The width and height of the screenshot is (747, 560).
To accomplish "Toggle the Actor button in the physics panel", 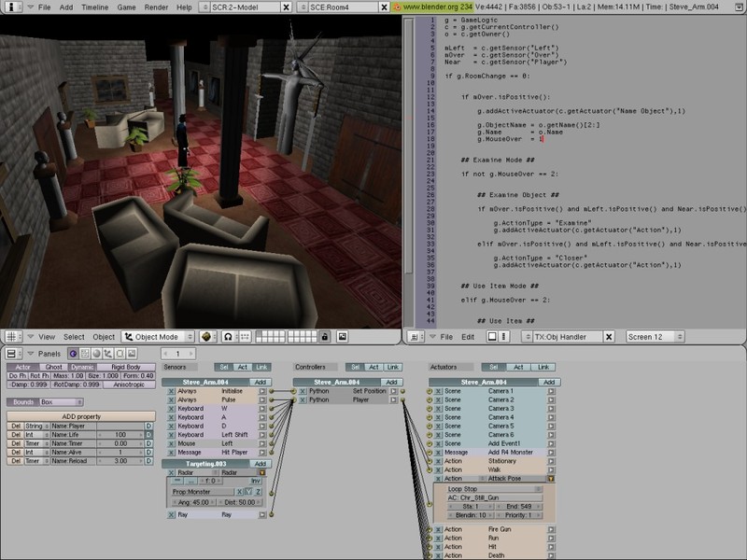I will point(23,367).
